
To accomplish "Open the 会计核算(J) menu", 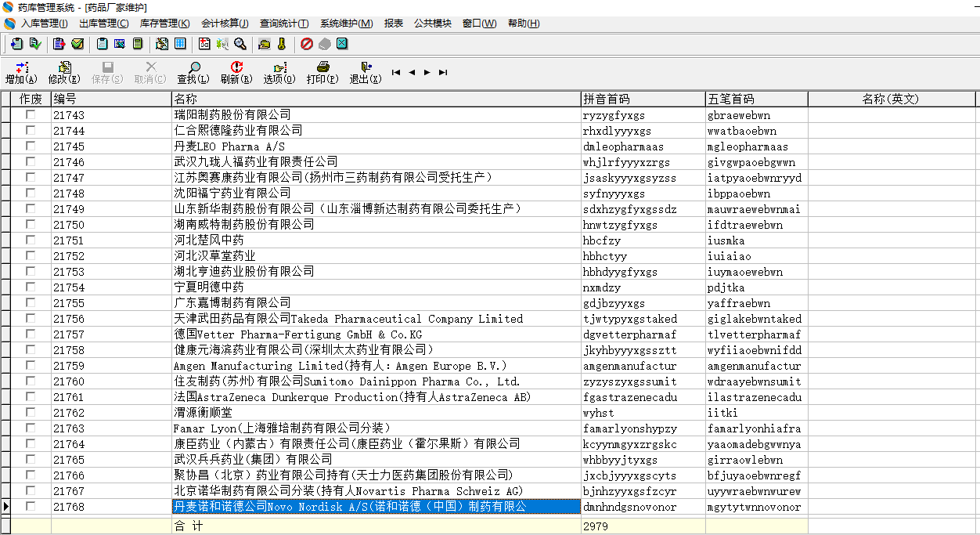I will [x=225, y=23].
